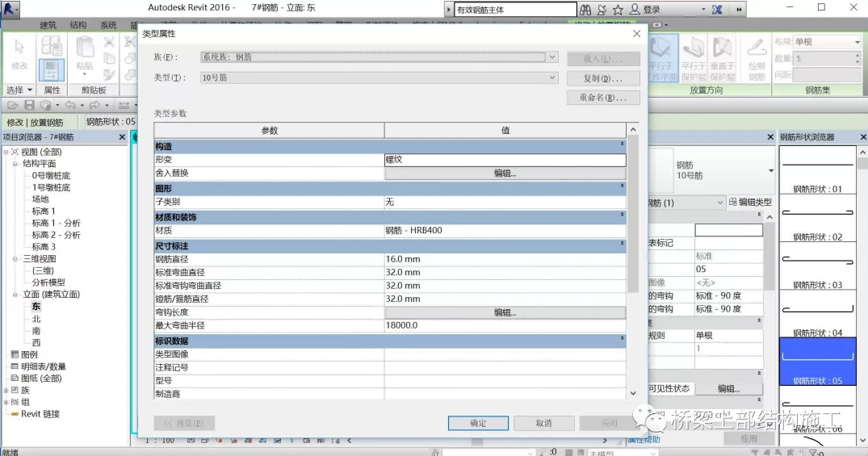Click the binoculars search icon

tap(585, 10)
